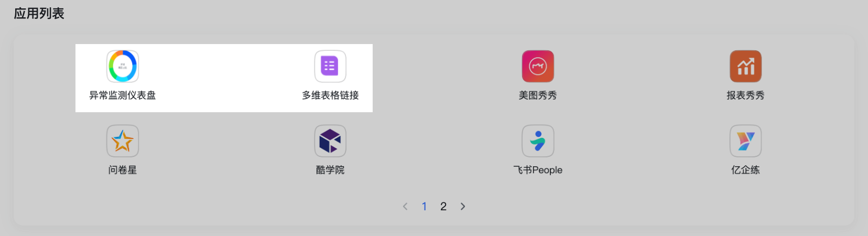Click the 酷学院 text label
This screenshot has width=868, height=236.
pos(330,170)
